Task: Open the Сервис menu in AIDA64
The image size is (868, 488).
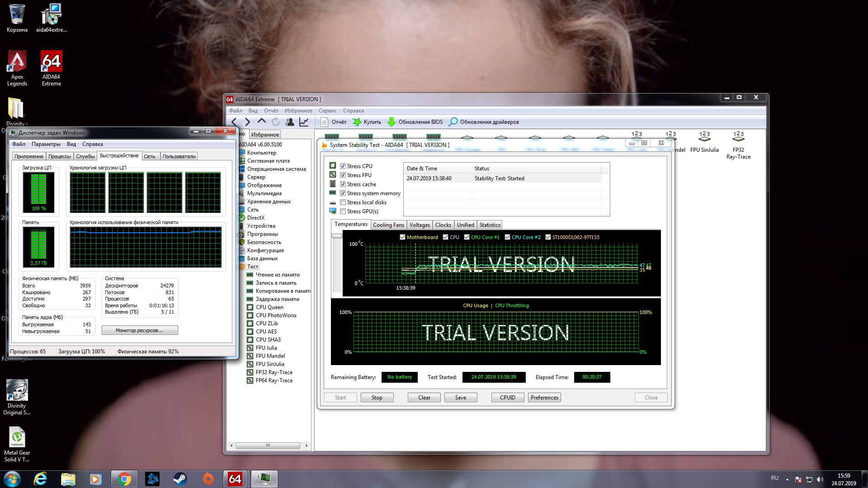Action: 327,111
